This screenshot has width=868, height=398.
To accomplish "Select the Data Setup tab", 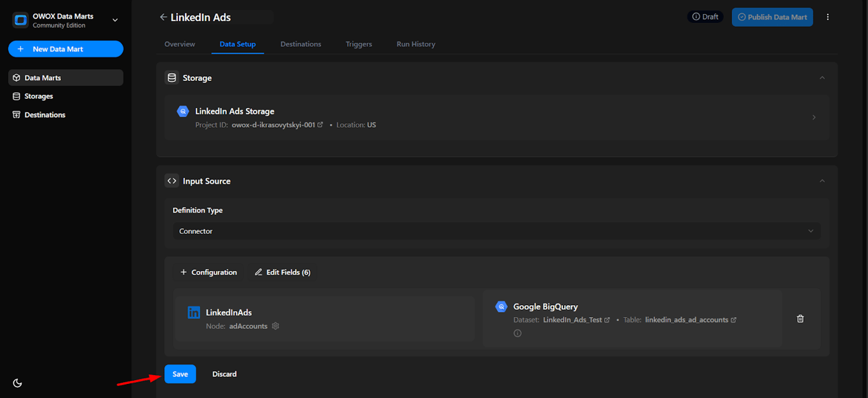I will coord(238,45).
